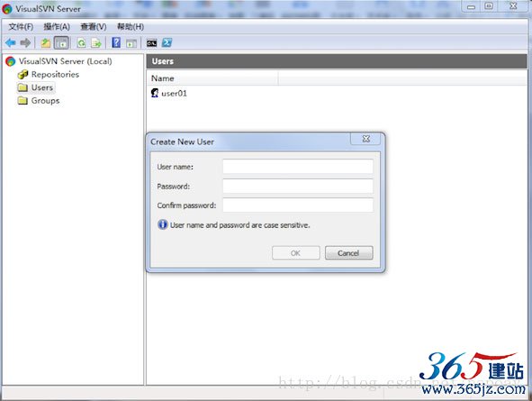Go back with the blue arrow

click(x=11, y=42)
